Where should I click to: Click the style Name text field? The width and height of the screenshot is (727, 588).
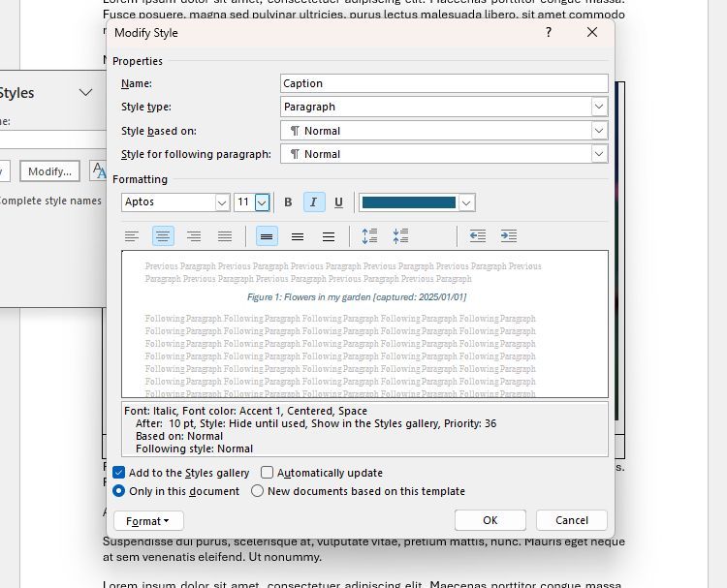coord(444,83)
